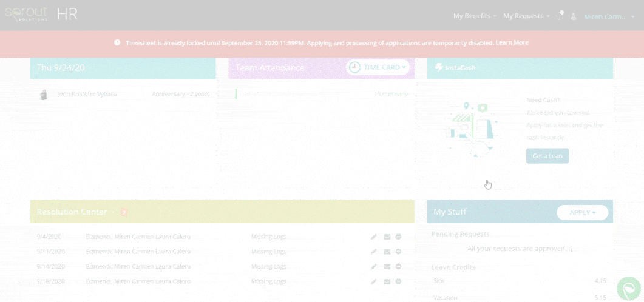644x302 pixels.
Task: Open the green Sprout chat bubble
Action: [628, 289]
